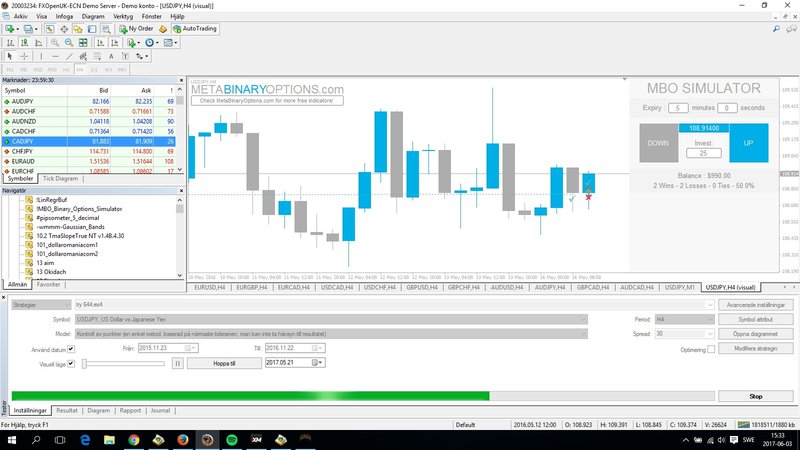Zoom in on the chart
Screen dimensions: 800x450
(55, 43)
